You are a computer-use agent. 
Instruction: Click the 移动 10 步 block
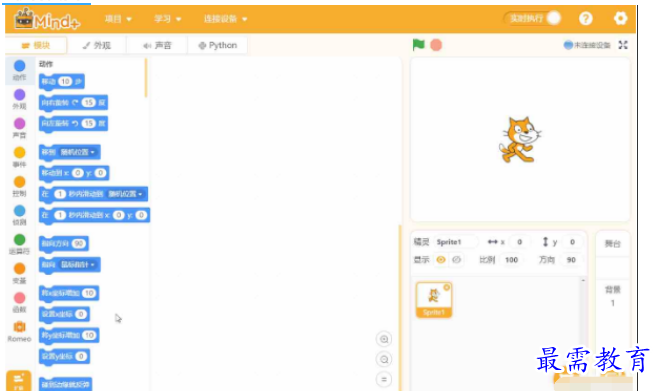[x=62, y=81]
